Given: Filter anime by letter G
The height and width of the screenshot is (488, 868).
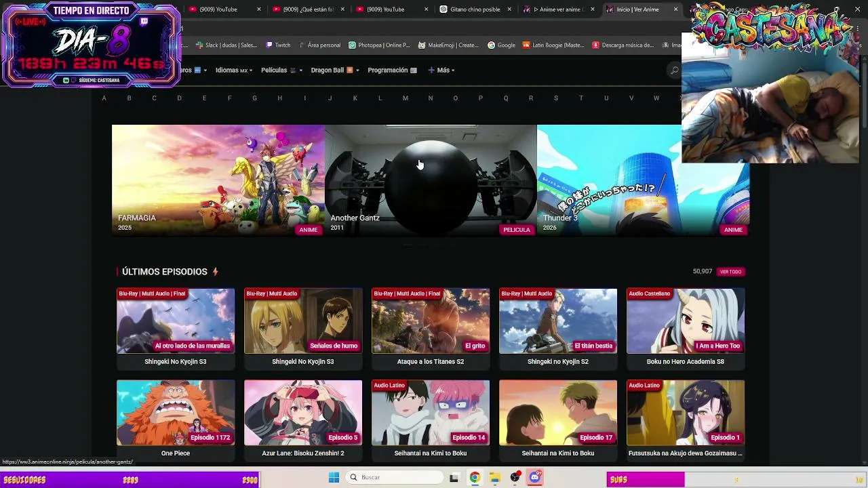Looking at the screenshot, I should (x=254, y=98).
